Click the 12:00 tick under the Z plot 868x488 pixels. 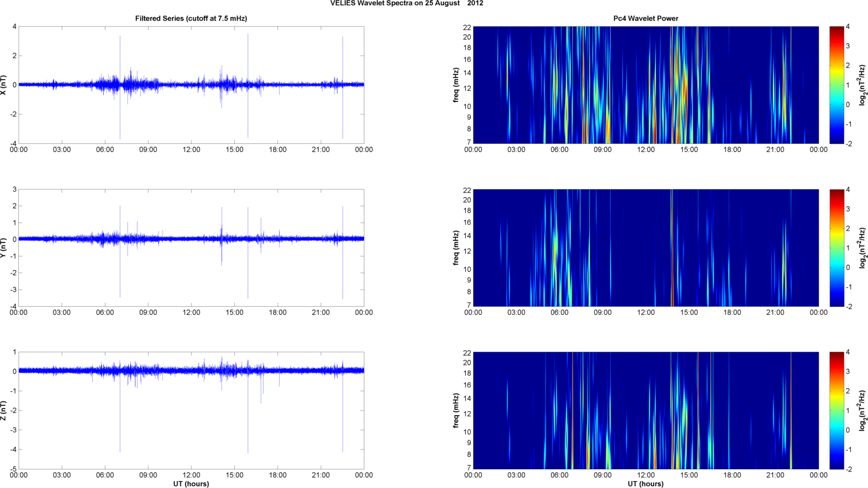coord(191,475)
